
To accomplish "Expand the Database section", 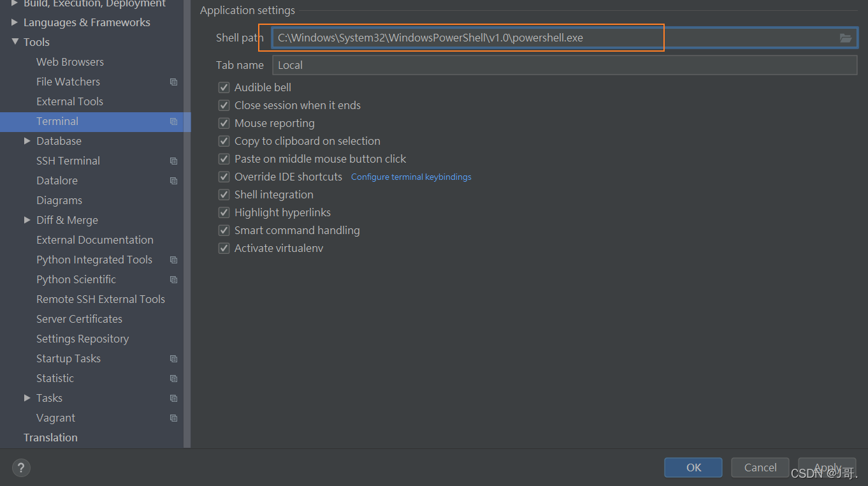I will [x=26, y=141].
